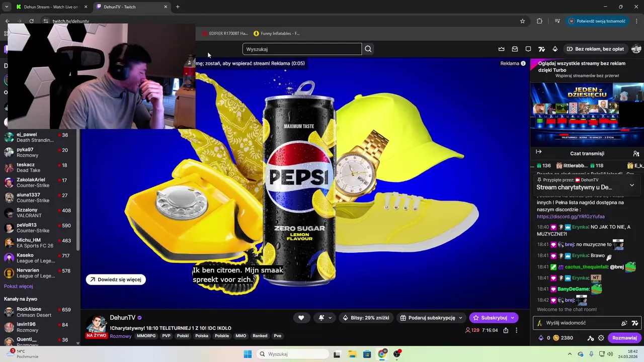Screen dimensions: 644x362
Task: Open the notification bell settings dropdown
Action: click(x=325, y=317)
